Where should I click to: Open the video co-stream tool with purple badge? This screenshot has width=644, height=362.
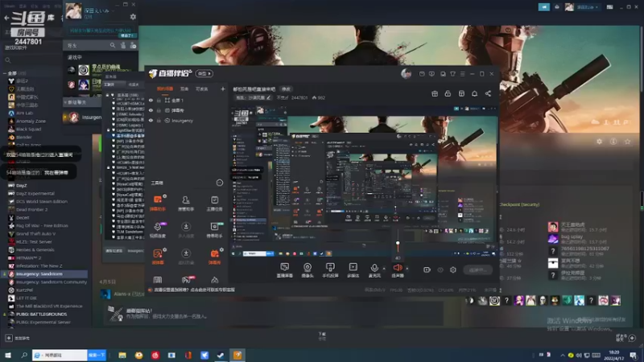click(158, 230)
